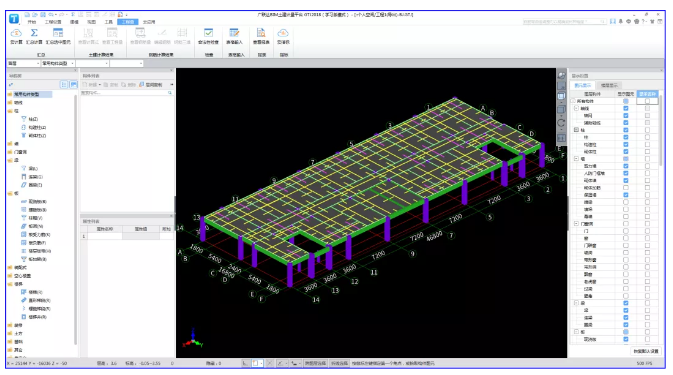This screenshot has width=673, height=375.
Task: Open the fourth empty dropdown under the ribbon
Action: pyautogui.click(x=127, y=64)
